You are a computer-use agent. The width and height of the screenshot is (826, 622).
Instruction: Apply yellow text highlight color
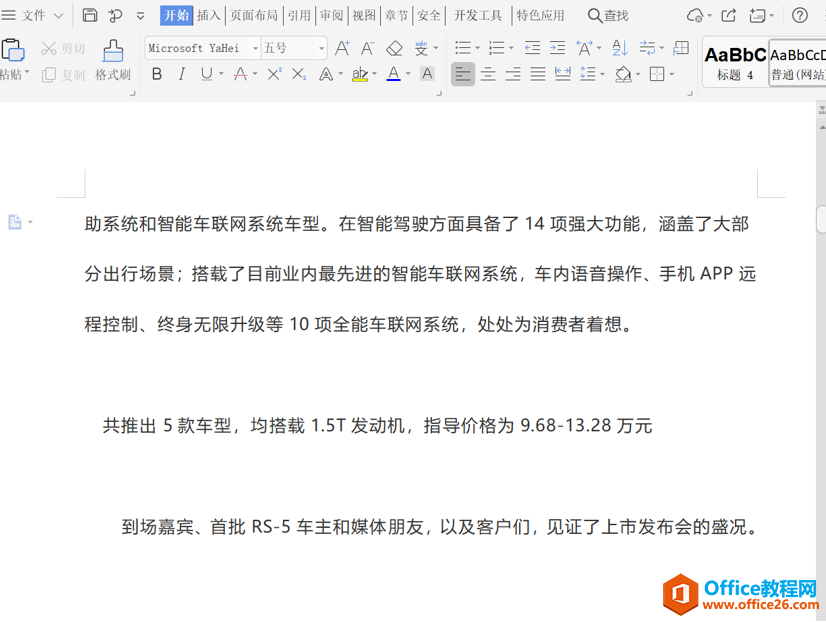[360, 74]
